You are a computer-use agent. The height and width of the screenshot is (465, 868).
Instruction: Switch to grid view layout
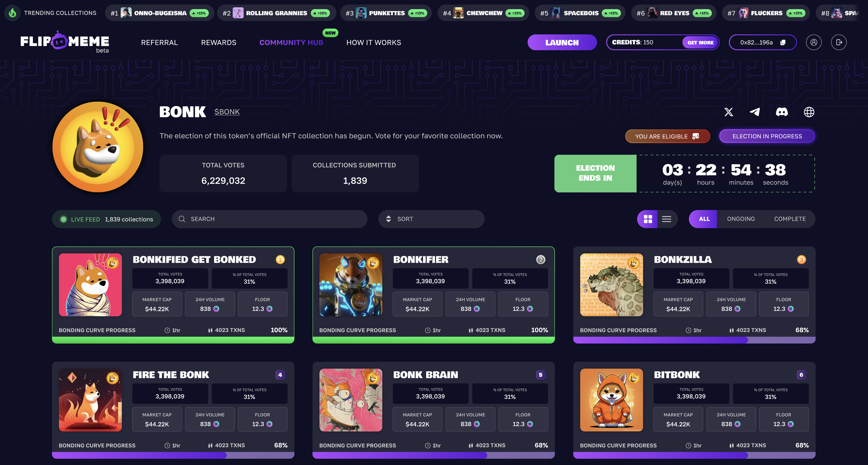(x=648, y=219)
